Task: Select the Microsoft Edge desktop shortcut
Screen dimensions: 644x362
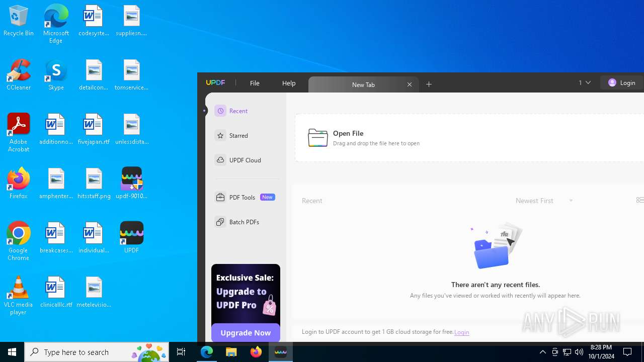Action: (x=56, y=24)
